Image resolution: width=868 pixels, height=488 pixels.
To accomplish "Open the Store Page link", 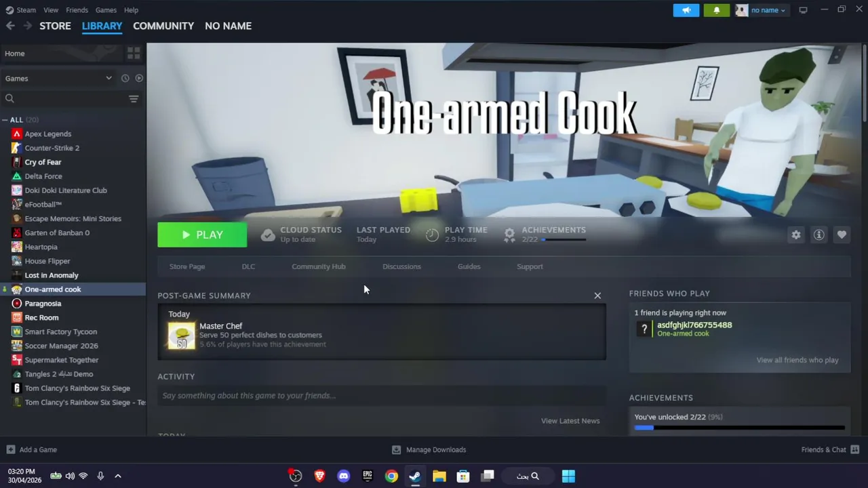I will coord(187,266).
